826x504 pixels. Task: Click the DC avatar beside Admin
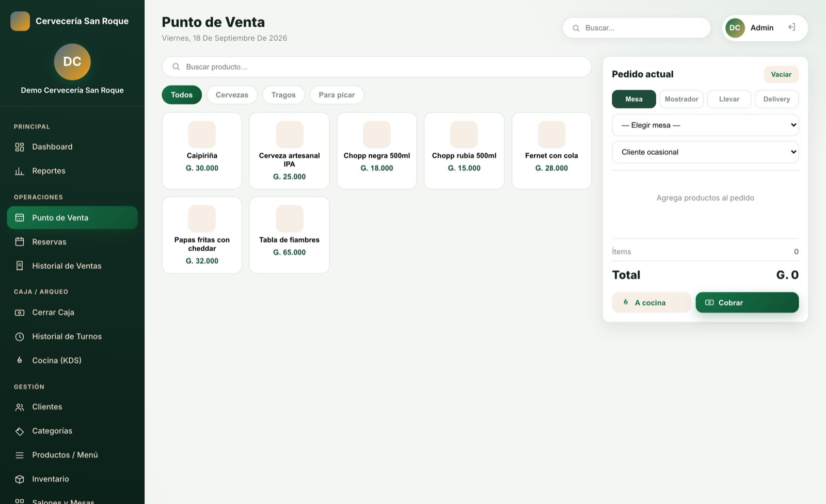tap(735, 28)
